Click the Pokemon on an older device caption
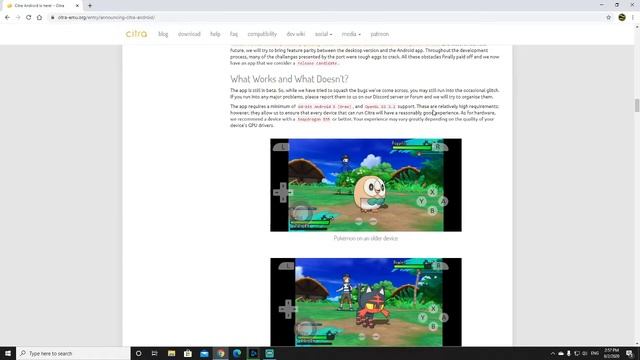Viewport: 640px width, 360px height. click(366, 238)
